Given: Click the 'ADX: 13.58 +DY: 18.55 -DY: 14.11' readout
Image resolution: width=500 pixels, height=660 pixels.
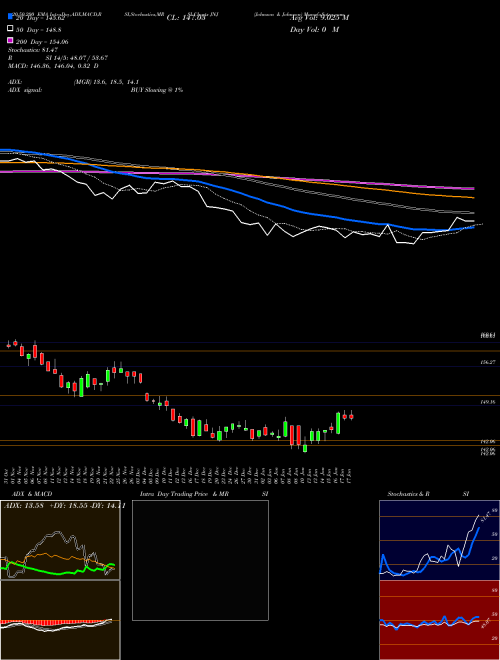Looking at the screenshot, I should (x=65, y=506).
